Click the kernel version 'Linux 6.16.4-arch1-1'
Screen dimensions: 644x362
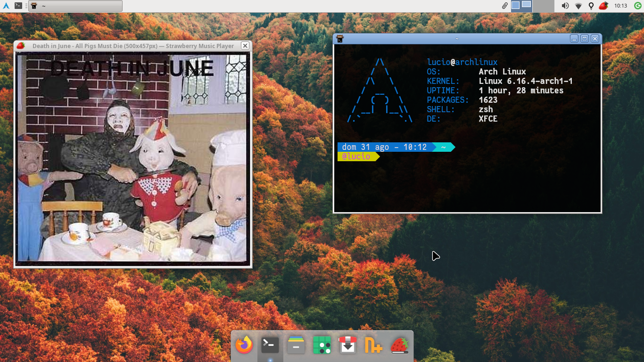(x=526, y=81)
